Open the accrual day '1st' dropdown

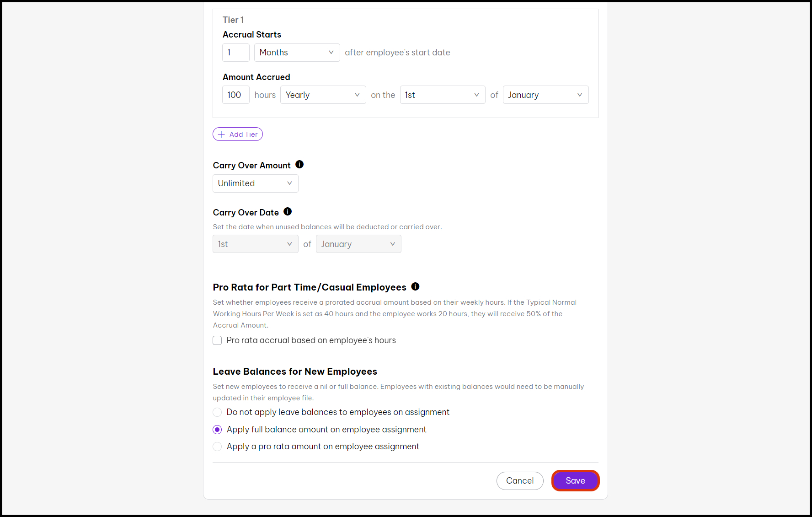coord(442,95)
